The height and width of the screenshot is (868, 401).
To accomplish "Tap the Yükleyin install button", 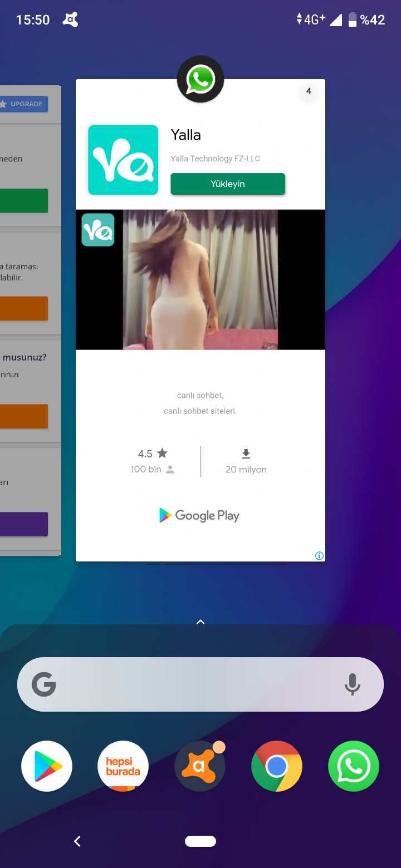I will [x=228, y=184].
